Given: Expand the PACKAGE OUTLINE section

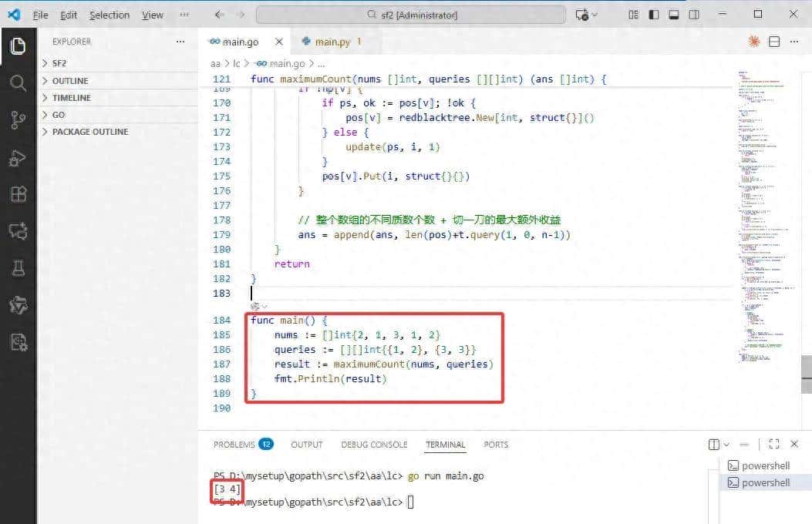Looking at the screenshot, I should [89, 132].
